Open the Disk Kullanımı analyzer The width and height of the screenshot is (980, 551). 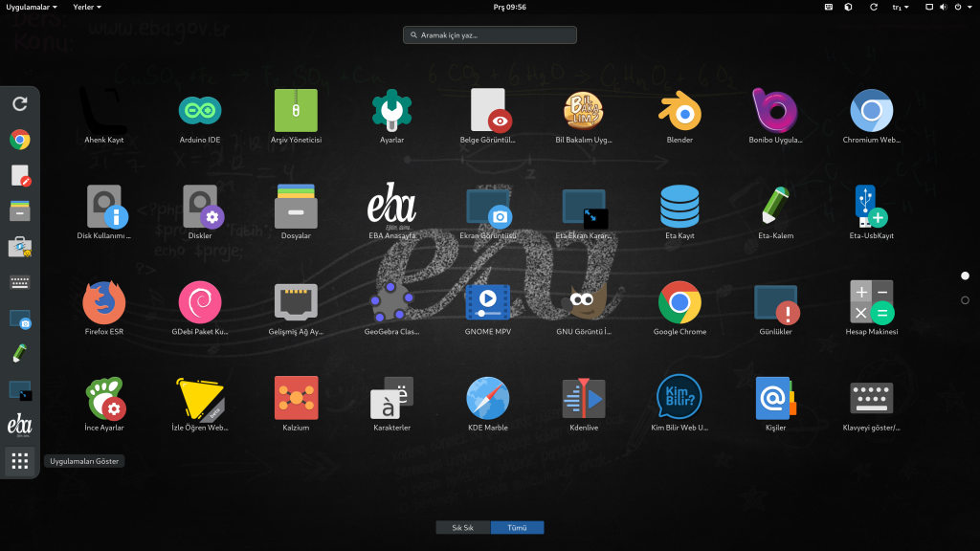tap(103, 212)
